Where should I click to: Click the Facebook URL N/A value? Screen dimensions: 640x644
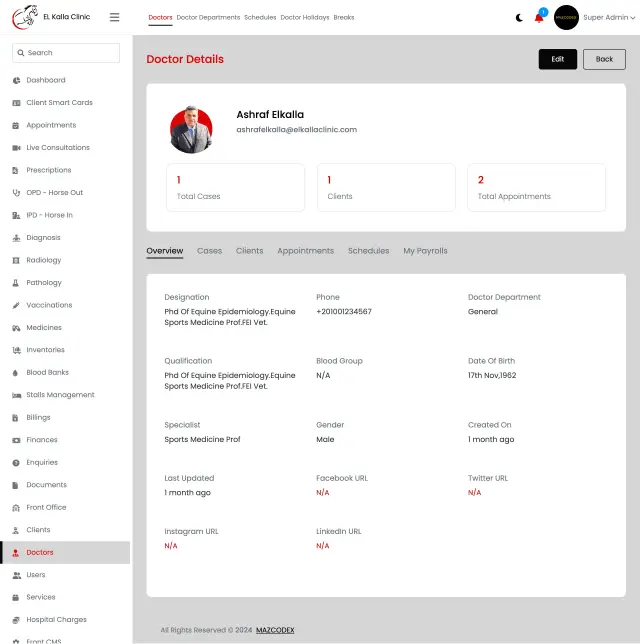[322, 492]
